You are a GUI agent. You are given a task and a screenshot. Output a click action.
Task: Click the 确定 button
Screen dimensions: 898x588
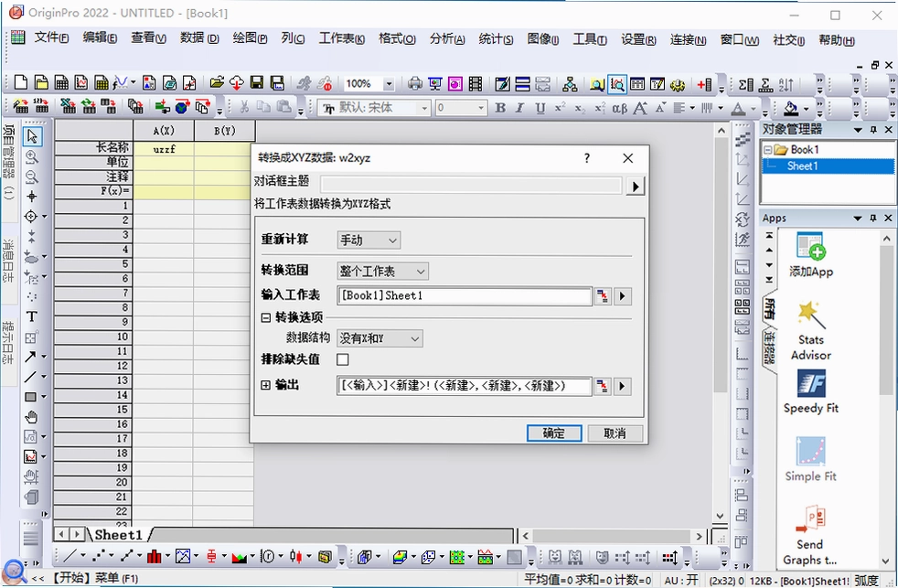(554, 433)
